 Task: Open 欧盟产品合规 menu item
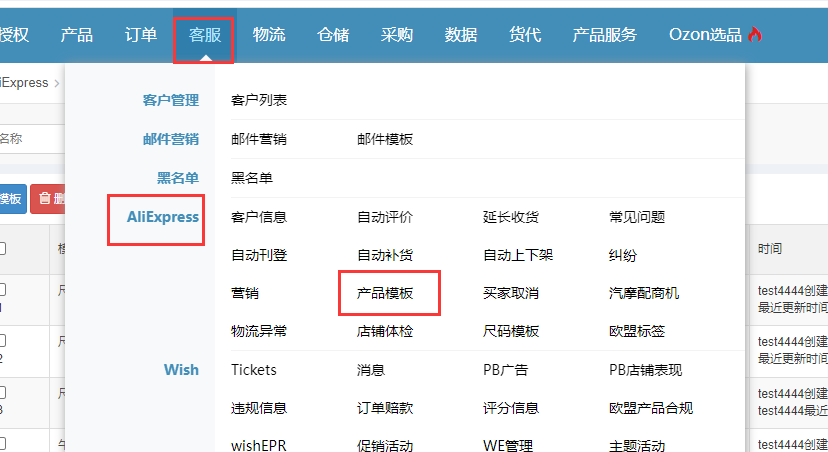coord(651,408)
